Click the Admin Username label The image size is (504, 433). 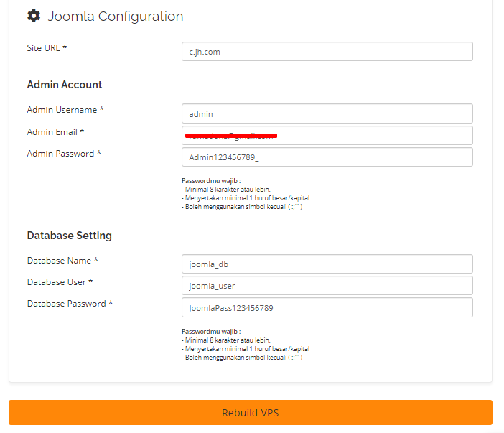65,110
